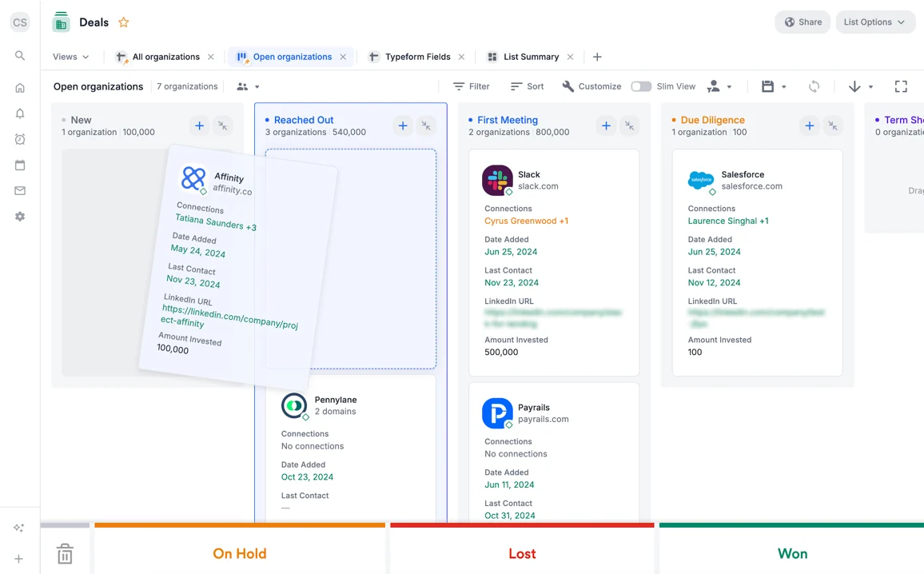Click the green Deals list icon
This screenshot has height=574, width=924.
(61, 22)
